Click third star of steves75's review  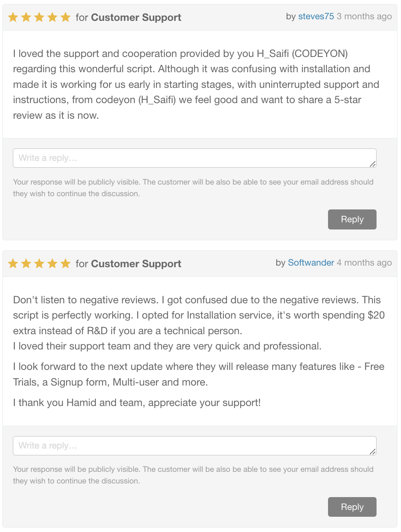point(39,17)
